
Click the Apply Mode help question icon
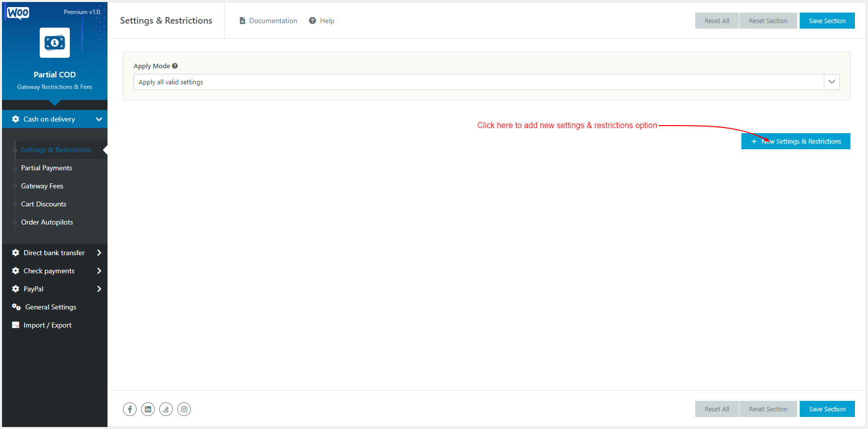pos(175,66)
